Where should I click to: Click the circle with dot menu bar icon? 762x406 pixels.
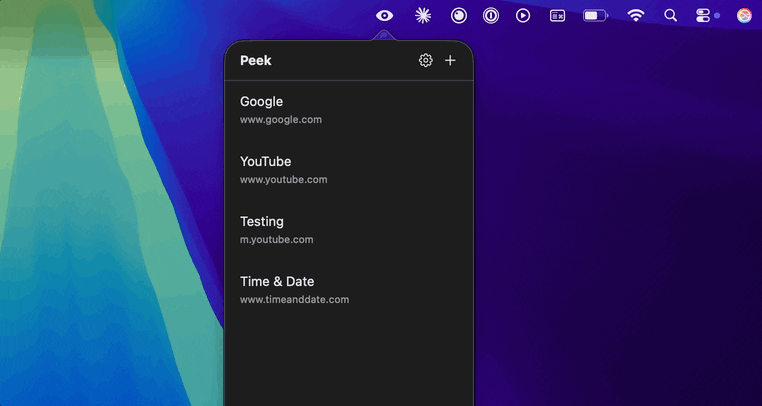pos(458,16)
